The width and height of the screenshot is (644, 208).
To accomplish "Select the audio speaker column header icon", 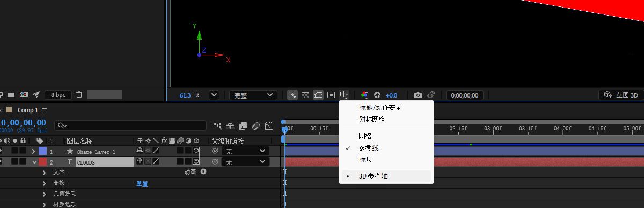I will (8, 141).
